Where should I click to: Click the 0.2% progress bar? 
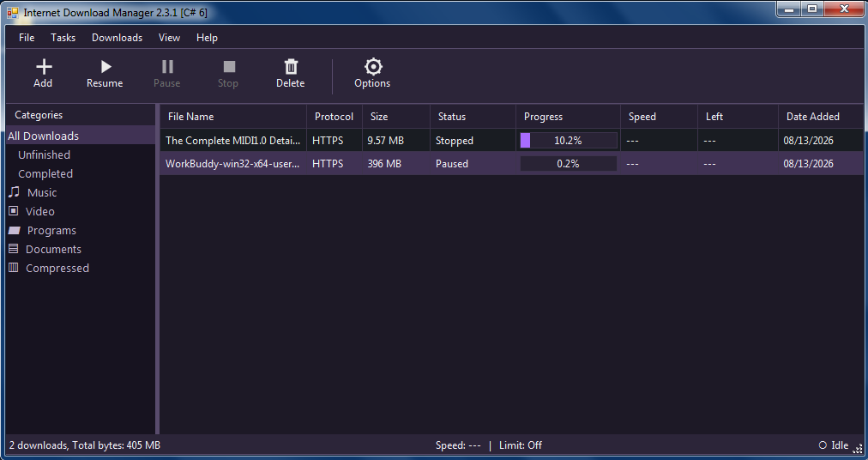pos(569,164)
